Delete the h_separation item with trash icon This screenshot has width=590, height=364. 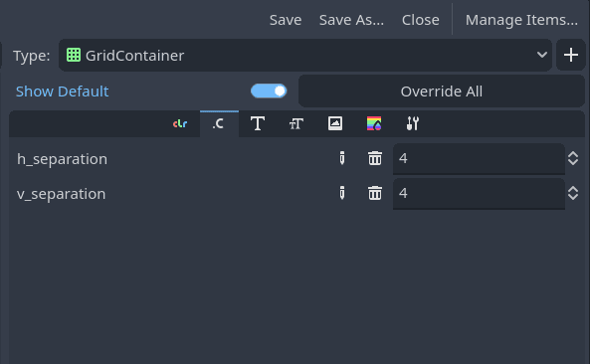click(375, 158)
